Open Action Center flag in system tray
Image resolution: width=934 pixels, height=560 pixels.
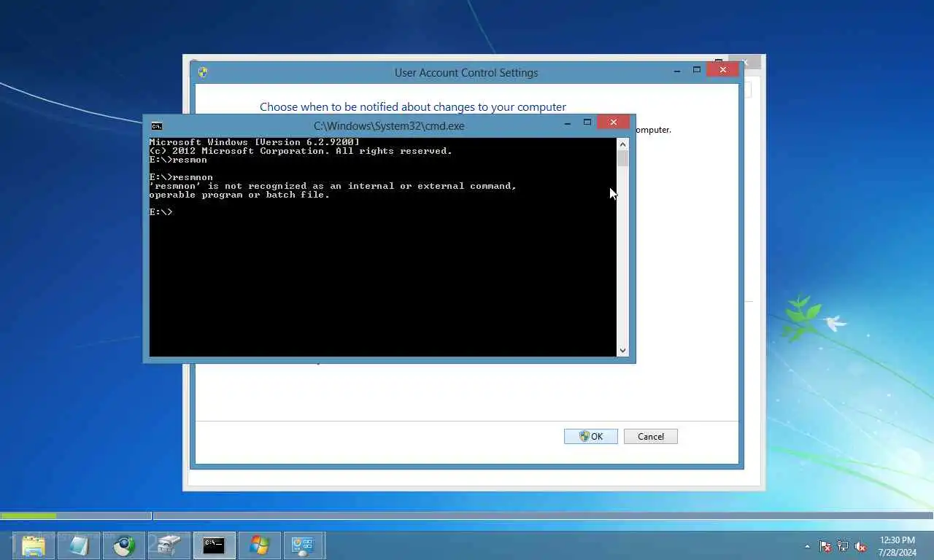click(825, 545)
